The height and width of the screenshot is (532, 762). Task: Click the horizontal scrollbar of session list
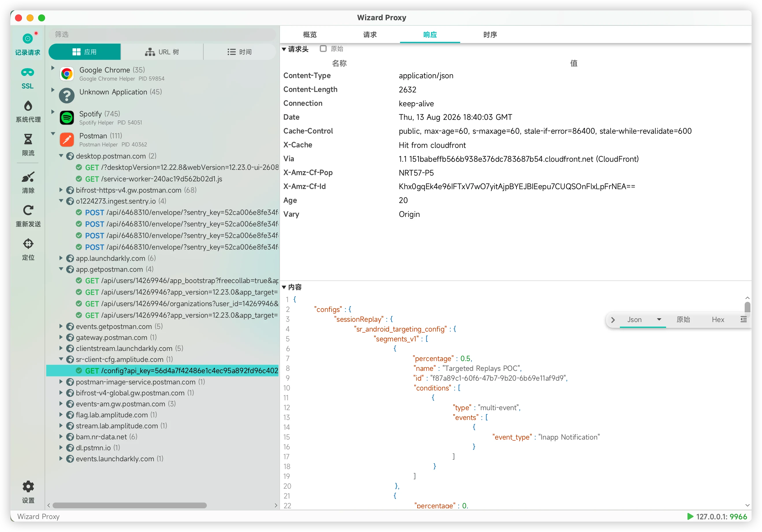(129, 505)
